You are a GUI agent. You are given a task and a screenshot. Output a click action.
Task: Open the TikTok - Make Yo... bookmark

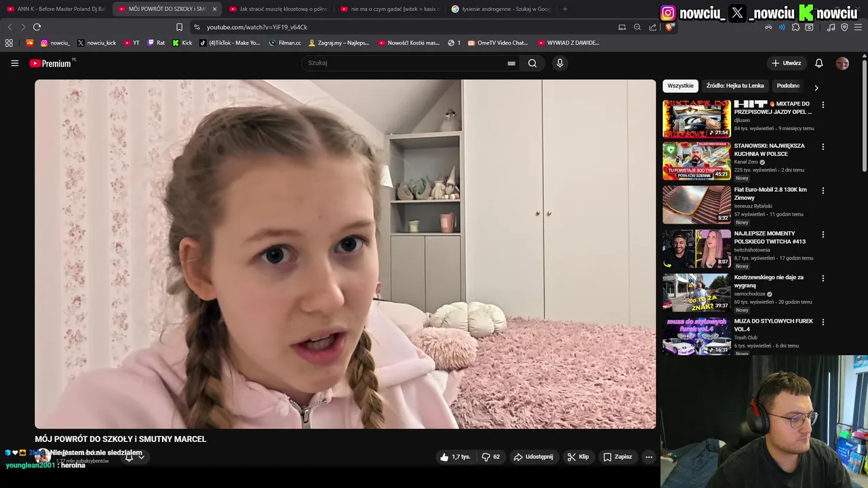point(230,43)
